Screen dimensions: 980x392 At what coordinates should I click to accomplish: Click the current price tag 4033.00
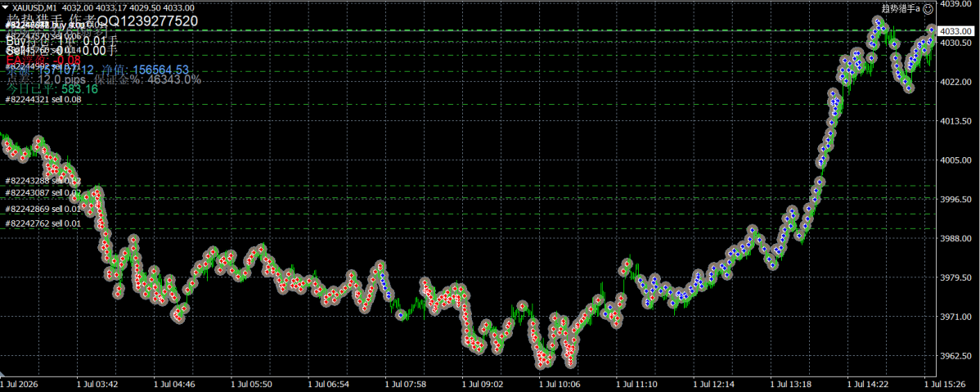click(956, 30)
